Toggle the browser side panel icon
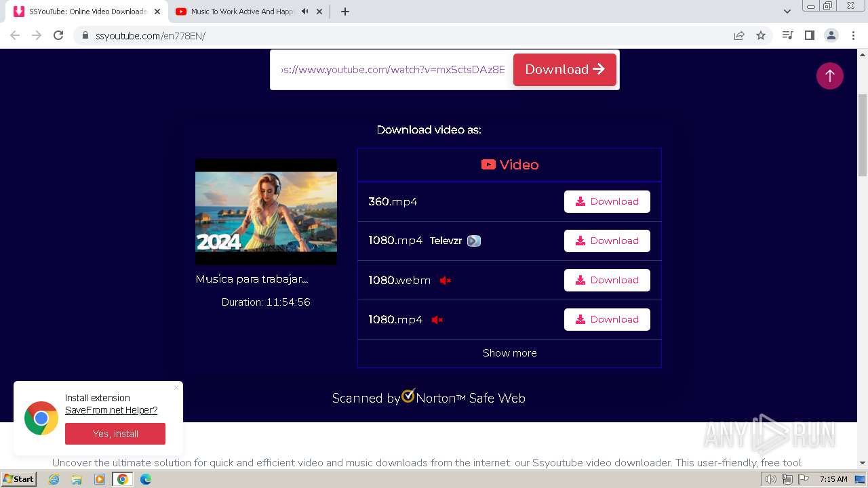The image size is (868, 488). click(x=809, y=35)
